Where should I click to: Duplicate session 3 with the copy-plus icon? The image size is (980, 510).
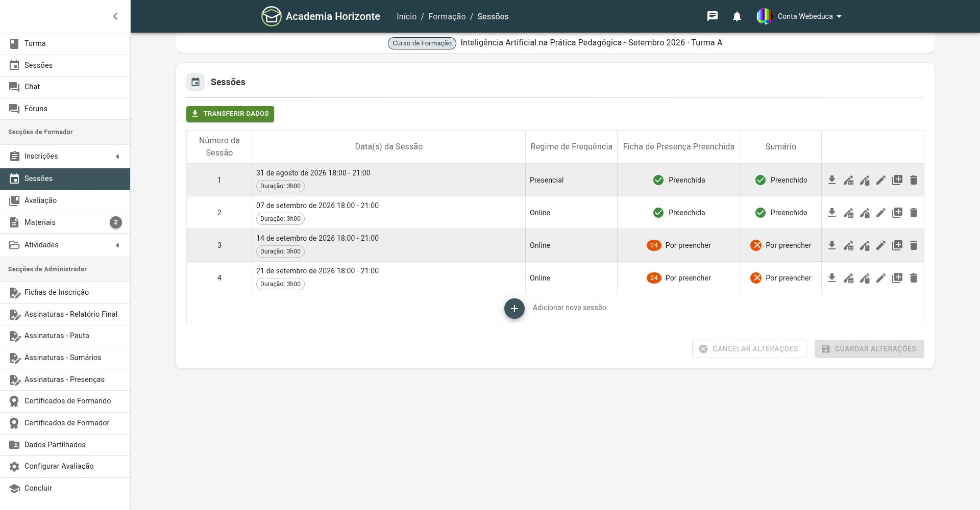pos(897,245)
